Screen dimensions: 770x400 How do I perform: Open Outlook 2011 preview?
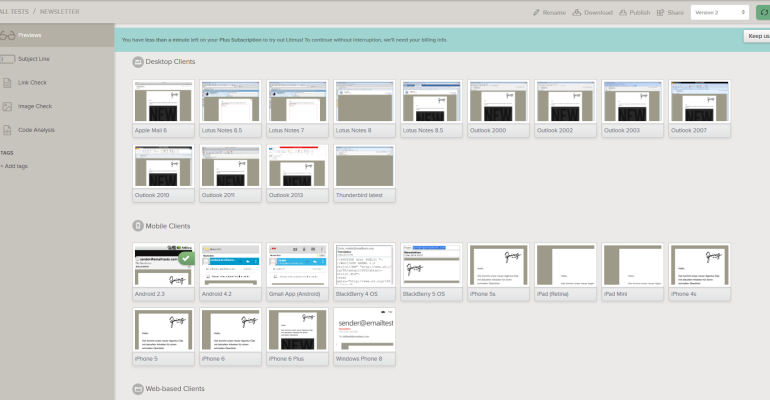pyautogui.click(x=230, y=173)
